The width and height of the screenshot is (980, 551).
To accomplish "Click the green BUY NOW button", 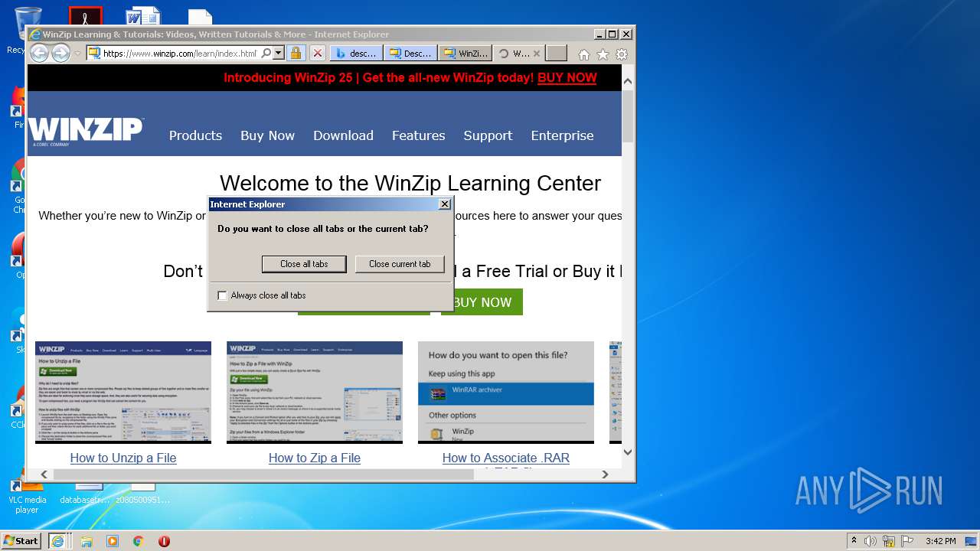I will coord(482,302).
